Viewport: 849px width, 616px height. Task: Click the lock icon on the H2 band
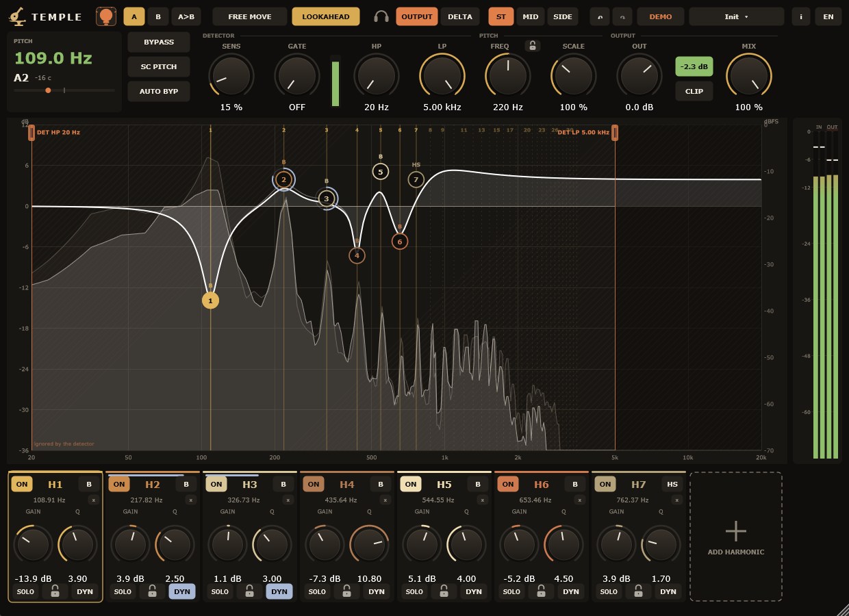[153, 591]
